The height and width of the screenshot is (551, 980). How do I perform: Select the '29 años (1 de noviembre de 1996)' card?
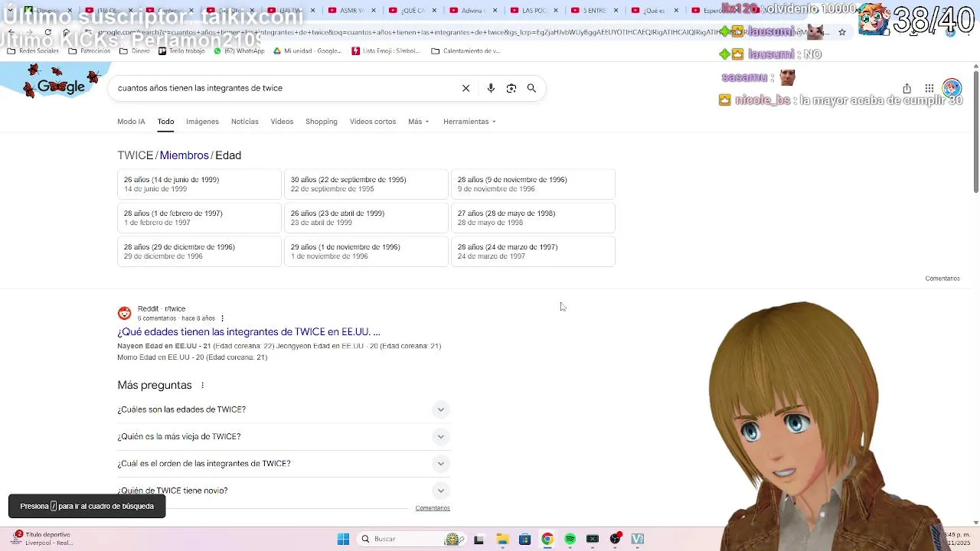click(x=366, y=252)
